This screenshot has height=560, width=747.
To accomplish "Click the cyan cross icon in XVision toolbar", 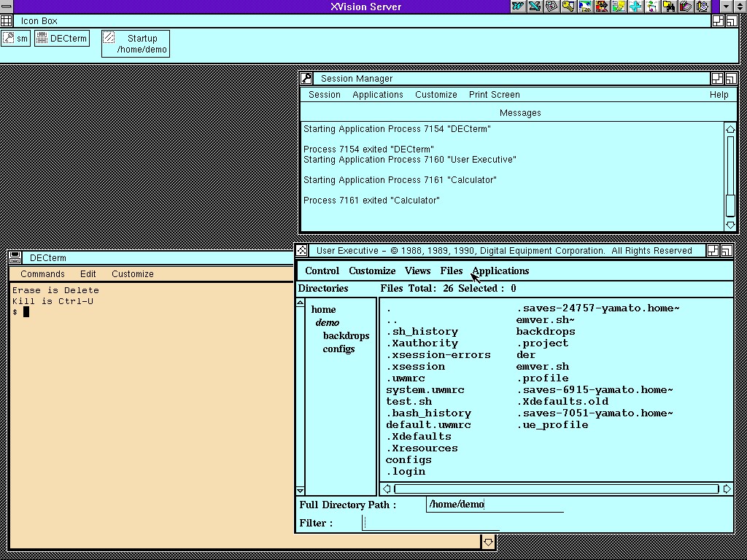I will (x=635, y=7).
